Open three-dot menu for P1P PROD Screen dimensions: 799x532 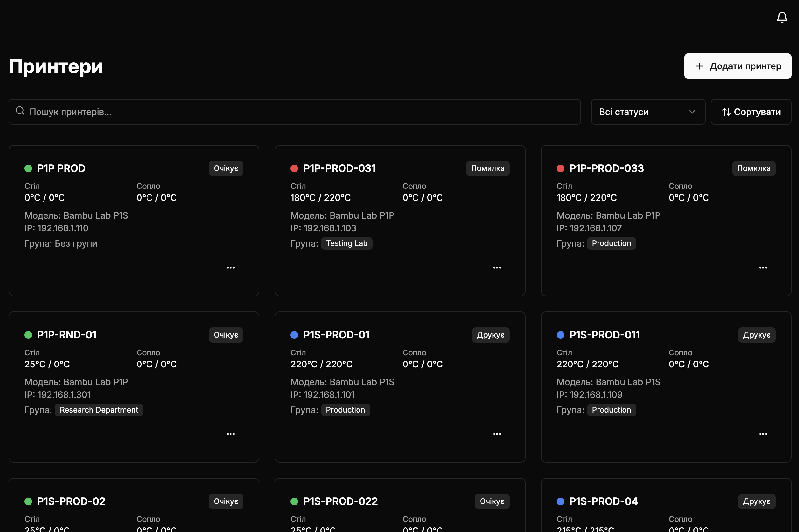coord(231,268)
